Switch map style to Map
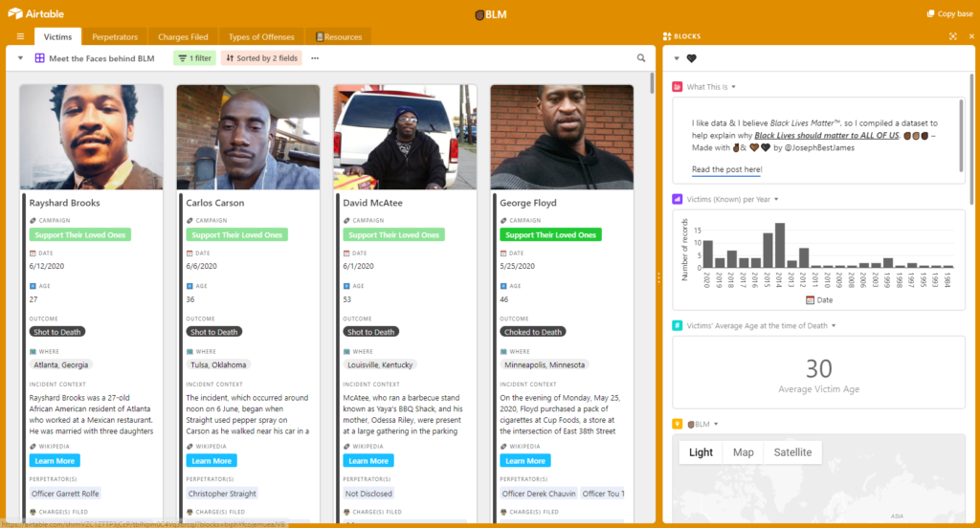The image size is (980, 528). click(744, 452)
